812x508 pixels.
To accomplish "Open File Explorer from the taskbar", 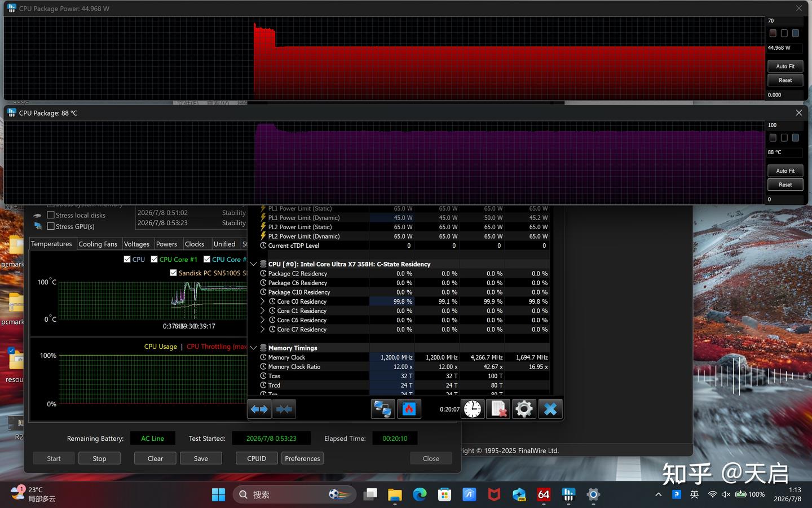I will [x=395, y=495].
